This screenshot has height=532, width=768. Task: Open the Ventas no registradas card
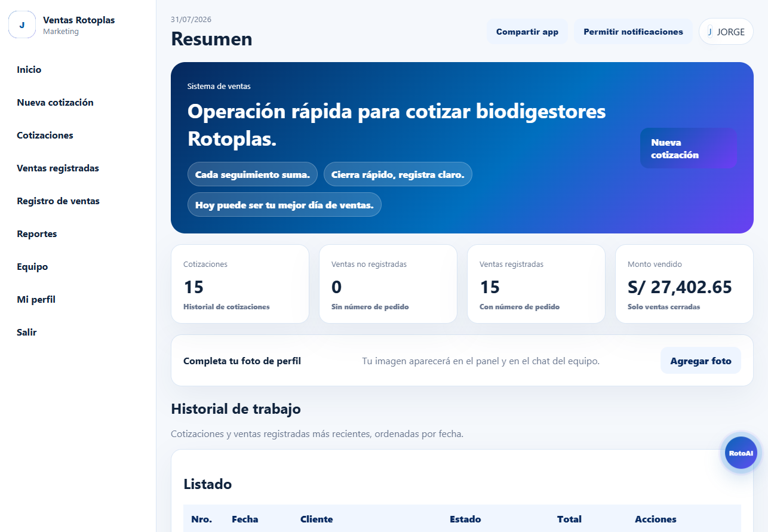pos(388,284)
